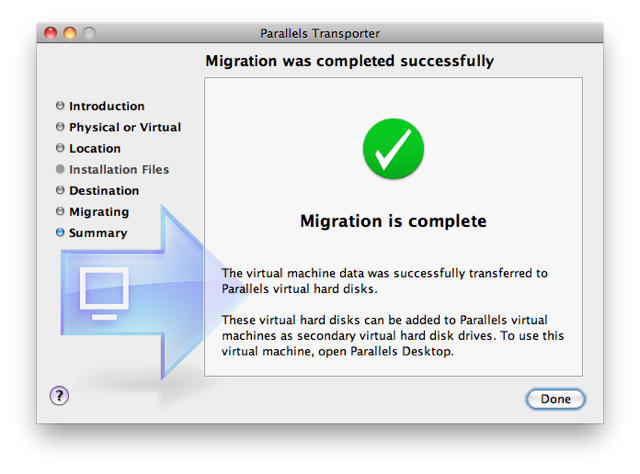The height and width of the screenshot is (474, 640).
Task: Click the bullet beside Location
Action: [60, 147]
